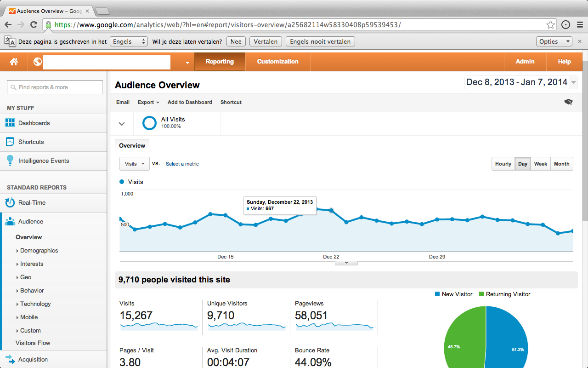Open the Chrome menu icon
The image size is (588, 368).
click(579, 25)
